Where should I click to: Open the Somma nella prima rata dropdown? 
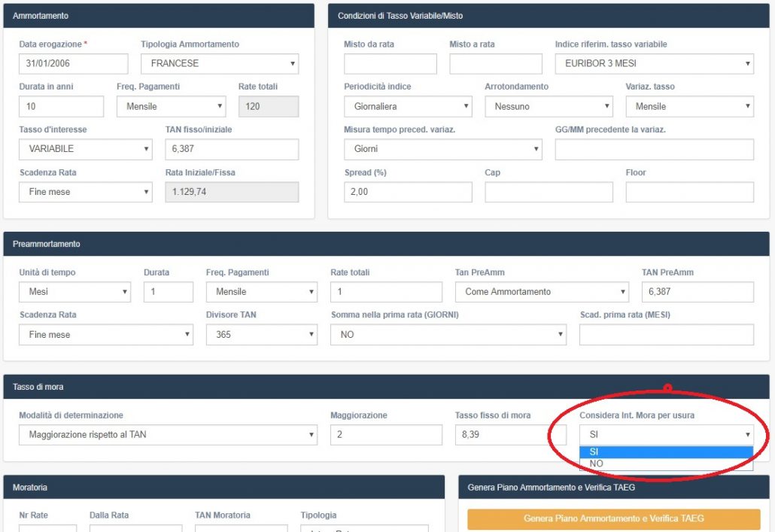pos(448,335)
